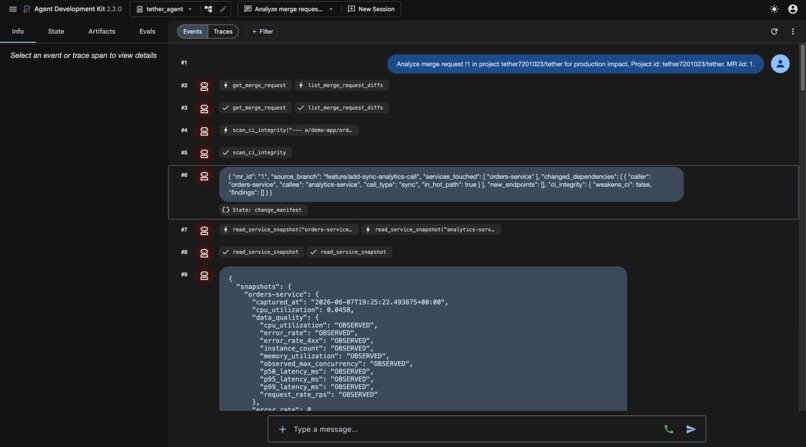Switch to the Info tab
The width and height of the screenshot is (806, 447).
click(18, 31)
